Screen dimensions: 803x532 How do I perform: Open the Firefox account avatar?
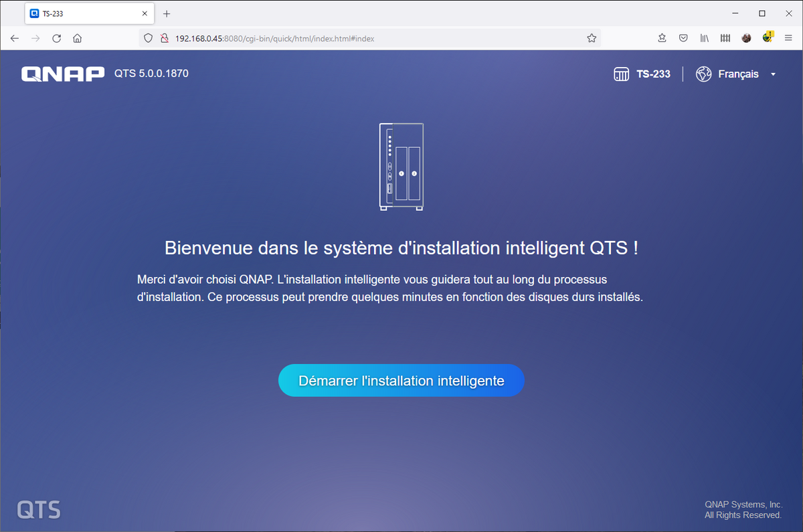(x=746, y=38)
